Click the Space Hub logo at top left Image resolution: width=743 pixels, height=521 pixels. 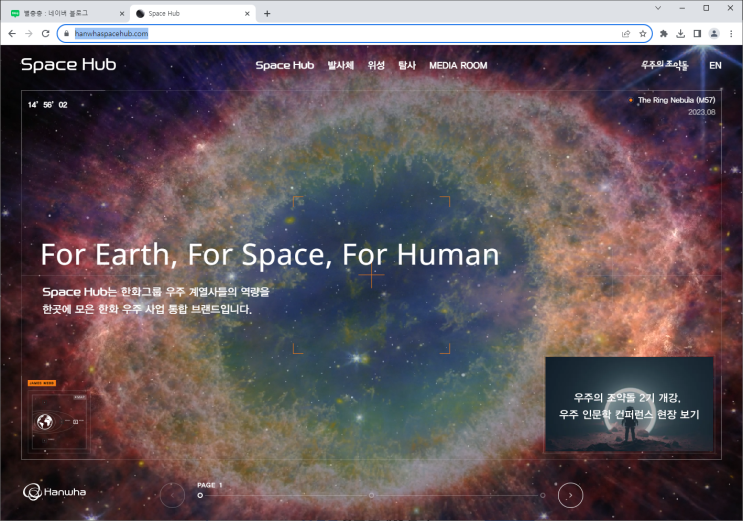tap(69, 64)
